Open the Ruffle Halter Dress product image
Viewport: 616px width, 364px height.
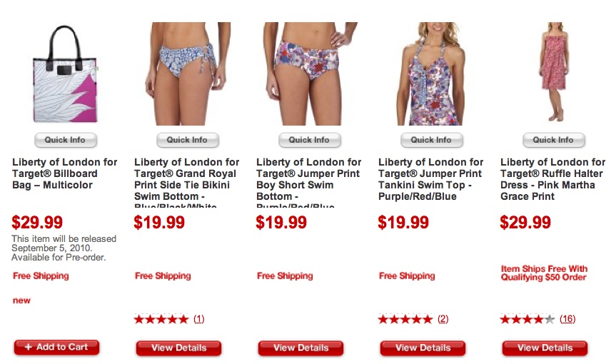pos(553,72)
